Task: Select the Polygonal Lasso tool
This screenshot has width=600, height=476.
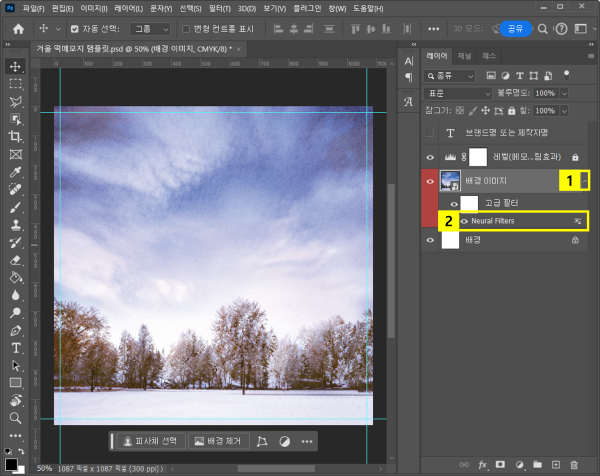Action: pos(15,101)
